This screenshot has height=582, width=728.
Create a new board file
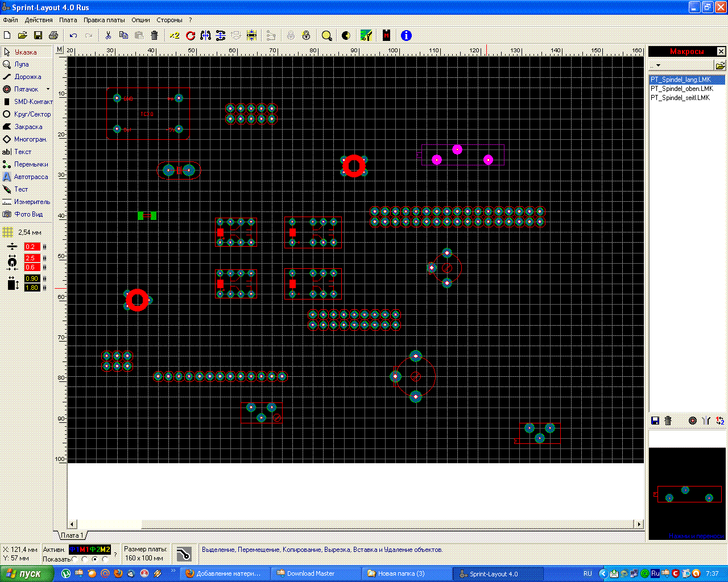tap(7, 35)
